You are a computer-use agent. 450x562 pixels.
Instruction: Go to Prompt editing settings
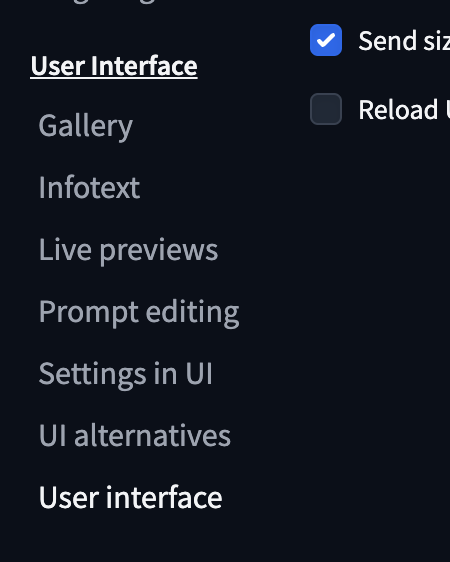(x=139, y=312)
